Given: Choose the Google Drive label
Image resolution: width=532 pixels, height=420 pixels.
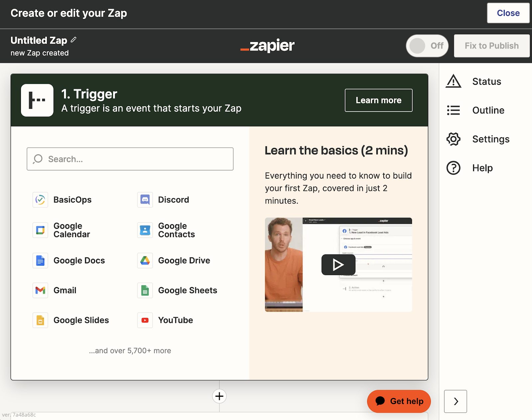Looking at the screenshot, I should click(184, 260).
